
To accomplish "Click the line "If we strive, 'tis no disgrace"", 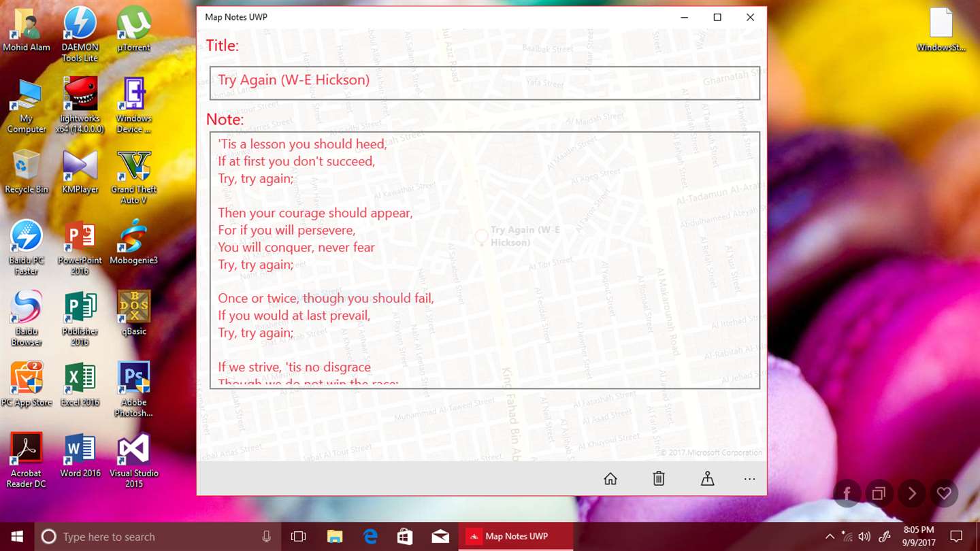I will (294, 367).
